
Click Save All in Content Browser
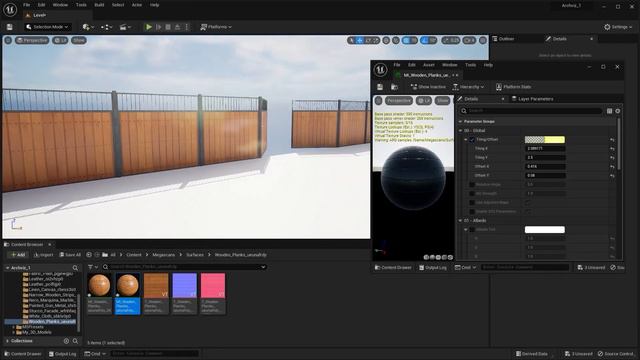(x=70, y=255)
